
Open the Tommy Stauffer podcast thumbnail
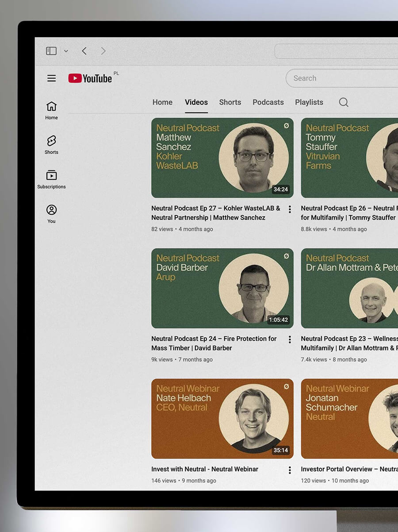[x=349, y=158]
